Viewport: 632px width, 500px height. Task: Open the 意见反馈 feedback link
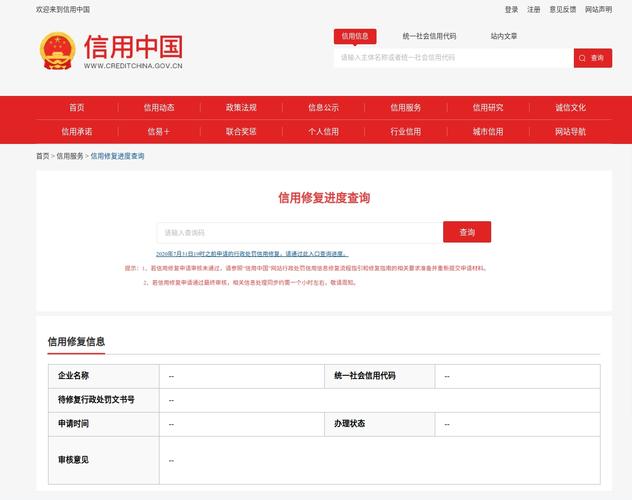click(563, 9)
